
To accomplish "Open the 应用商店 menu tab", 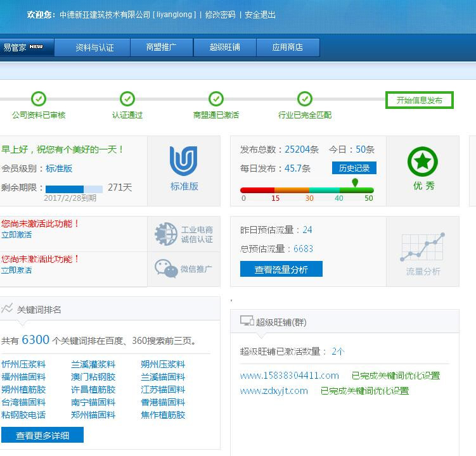I will click(x=288, y=47).
